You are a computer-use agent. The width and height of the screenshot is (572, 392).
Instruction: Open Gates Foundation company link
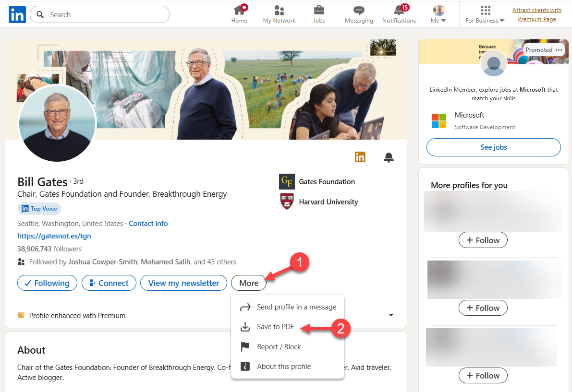tap(327, 182)
